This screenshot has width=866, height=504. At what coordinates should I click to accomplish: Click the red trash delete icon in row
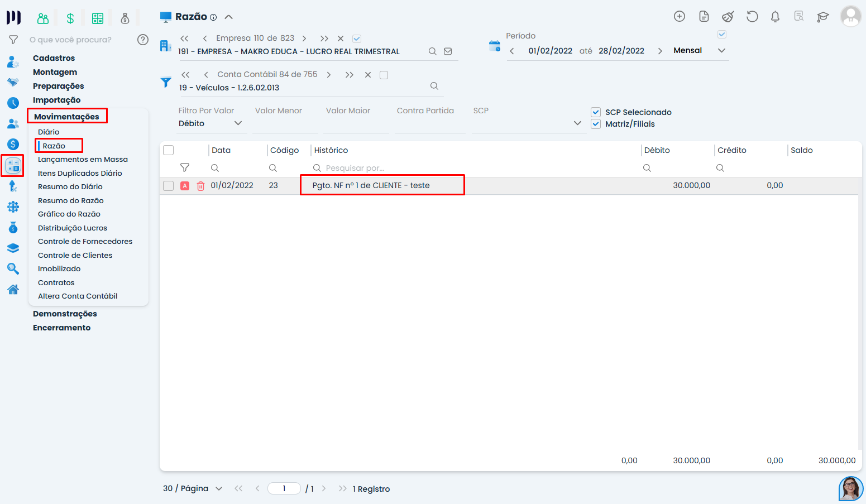(x=200, y=186)
